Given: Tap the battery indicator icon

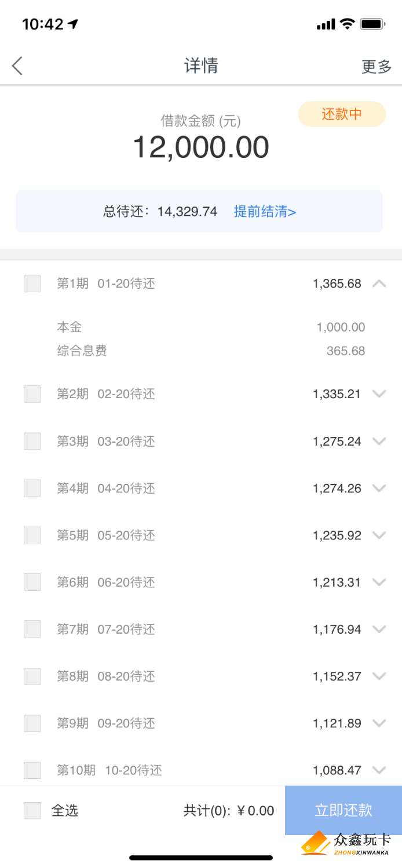Looking at the screenshot, I should click(x=372, y=24).
